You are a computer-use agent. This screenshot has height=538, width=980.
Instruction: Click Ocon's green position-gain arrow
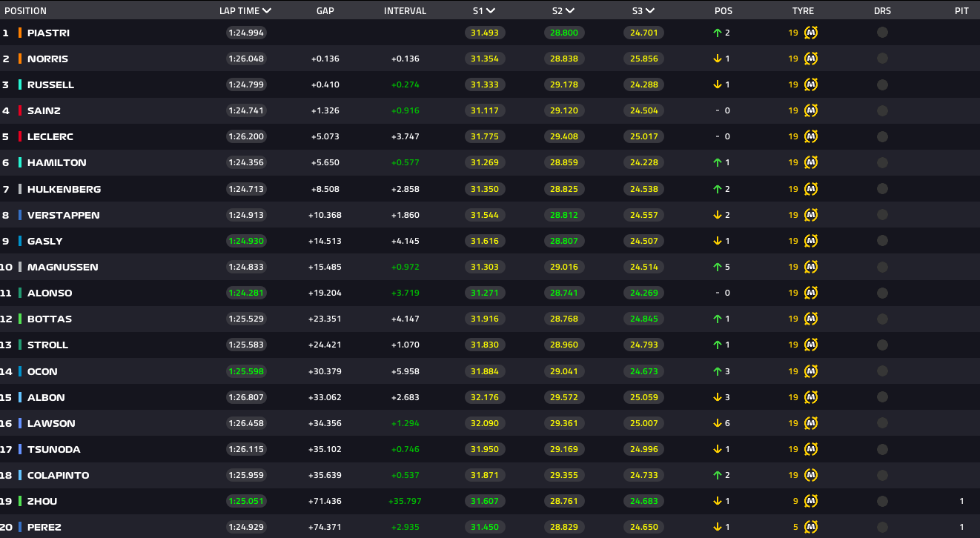[x=717, y=371]
